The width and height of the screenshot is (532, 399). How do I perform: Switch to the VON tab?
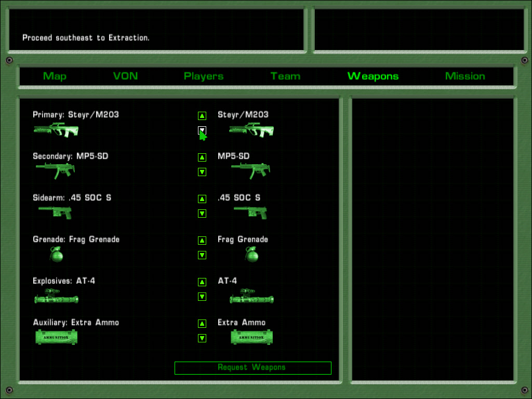[x=126, y=76]
